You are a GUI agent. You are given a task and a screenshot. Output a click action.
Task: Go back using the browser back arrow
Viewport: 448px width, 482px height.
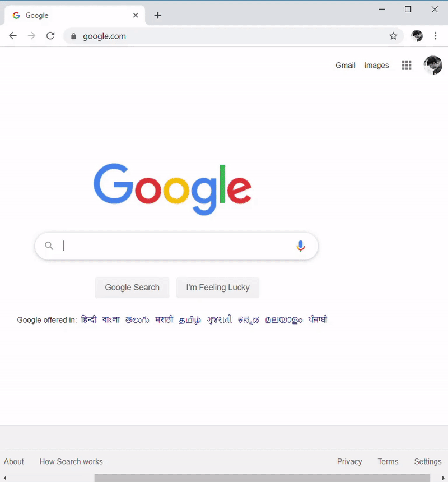click(13, 36)
